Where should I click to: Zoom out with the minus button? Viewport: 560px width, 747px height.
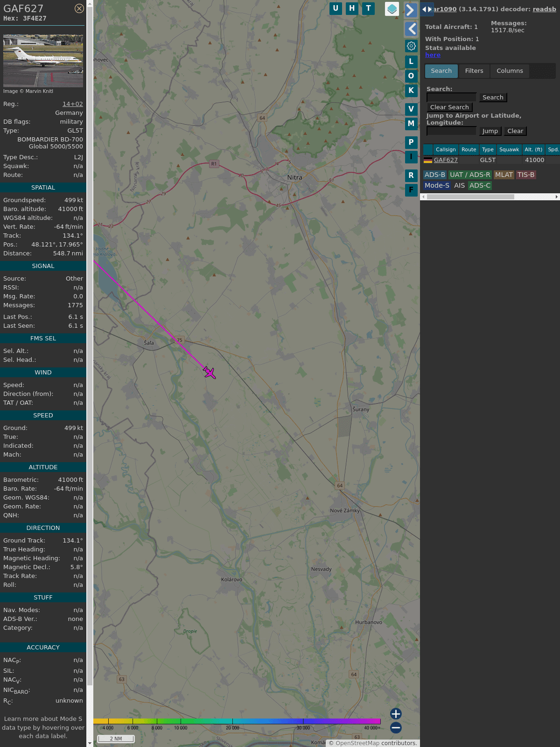click(396, 727)
